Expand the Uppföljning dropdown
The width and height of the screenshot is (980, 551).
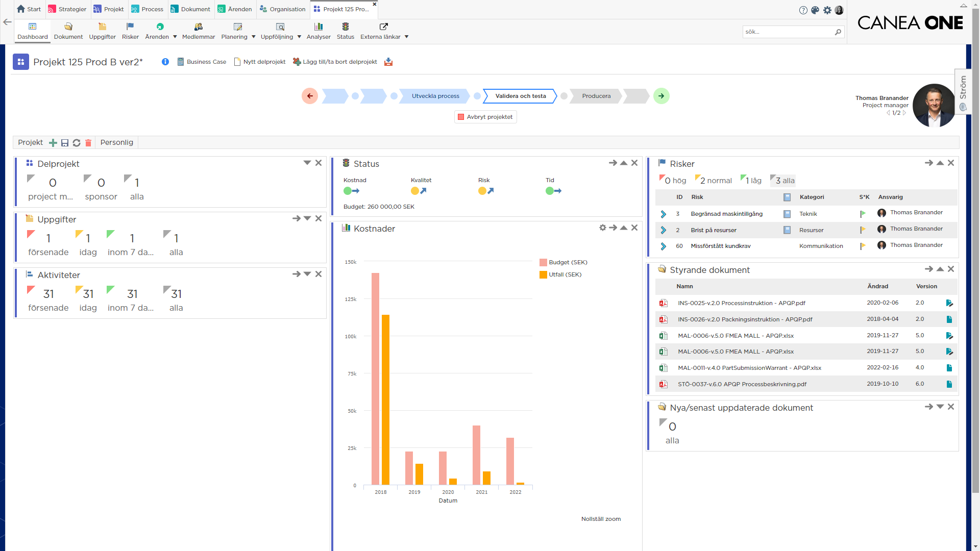pos(300,37)
